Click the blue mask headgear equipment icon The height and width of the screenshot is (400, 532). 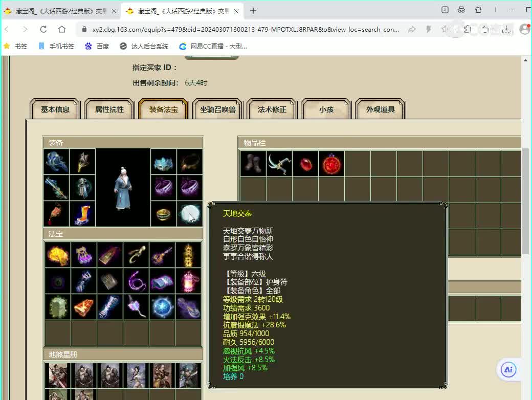pos(164,162)
